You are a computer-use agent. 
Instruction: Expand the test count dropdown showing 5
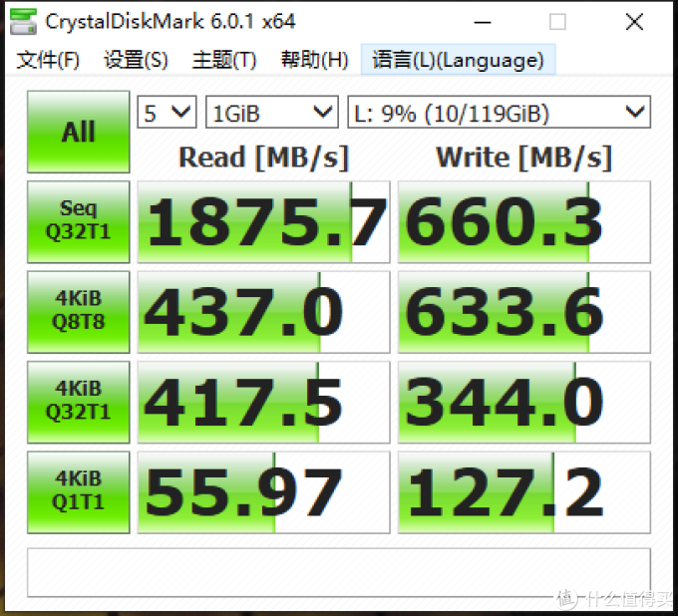click(x=167, y=113)
